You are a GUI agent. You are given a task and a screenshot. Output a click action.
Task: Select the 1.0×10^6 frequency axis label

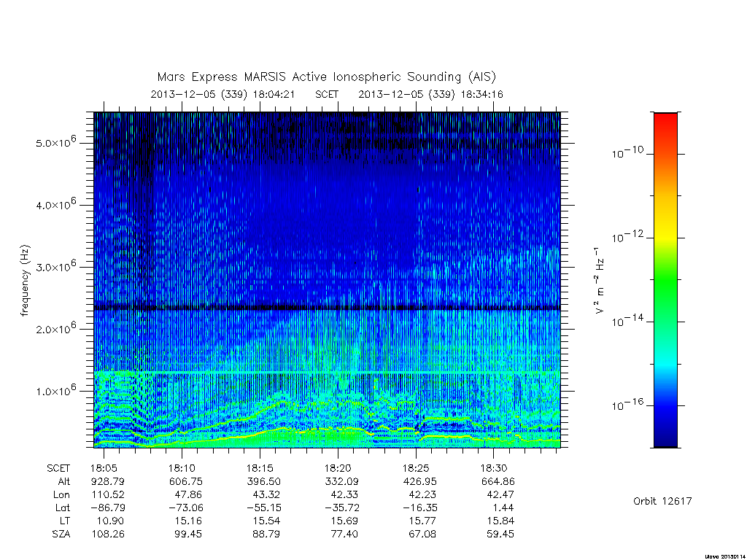55,390
